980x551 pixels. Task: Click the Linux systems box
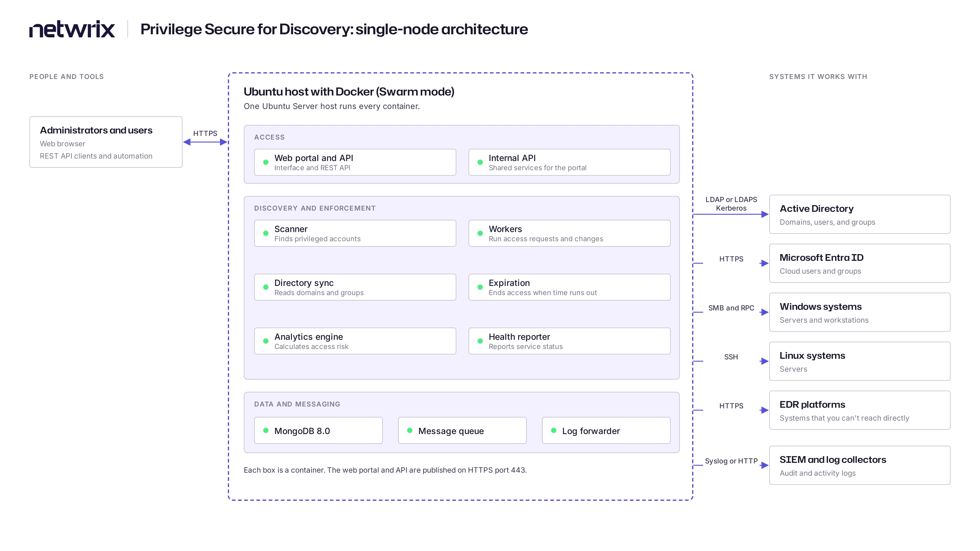tap(860, 361)
